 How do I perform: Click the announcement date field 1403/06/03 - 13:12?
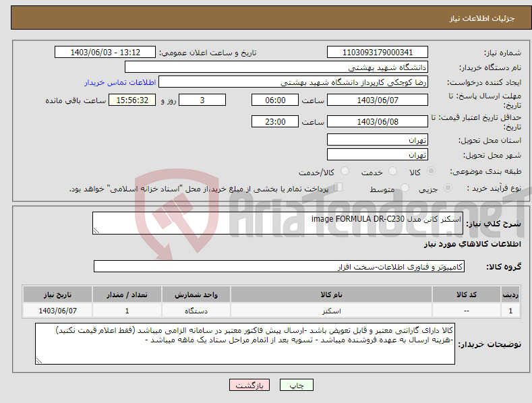[105, 53]
